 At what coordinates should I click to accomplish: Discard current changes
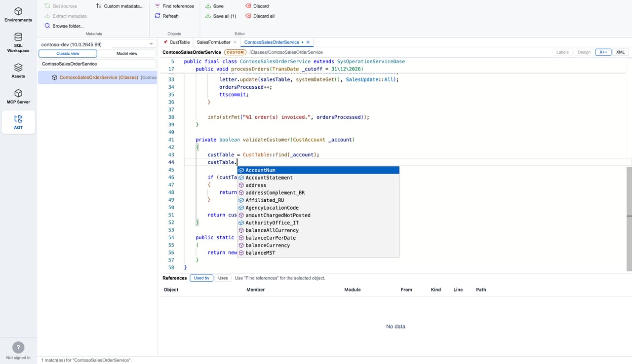pos(257,6)
